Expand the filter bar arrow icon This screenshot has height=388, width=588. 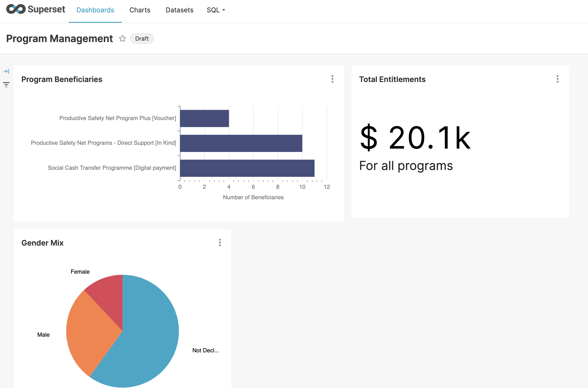(x=6, y=72)
